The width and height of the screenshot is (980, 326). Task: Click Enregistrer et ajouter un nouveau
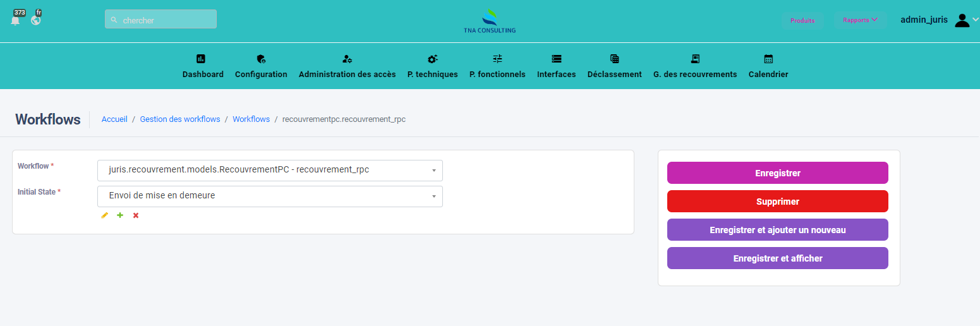777,230
